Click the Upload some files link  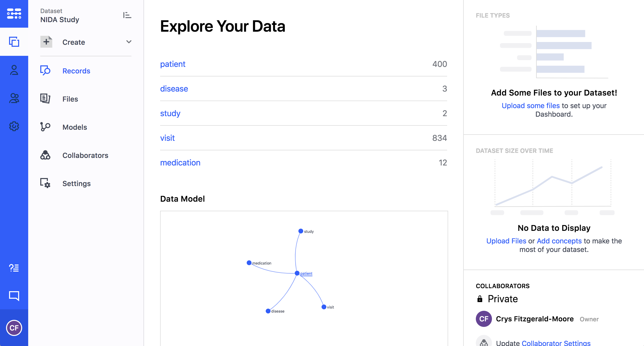pos(530,106)
